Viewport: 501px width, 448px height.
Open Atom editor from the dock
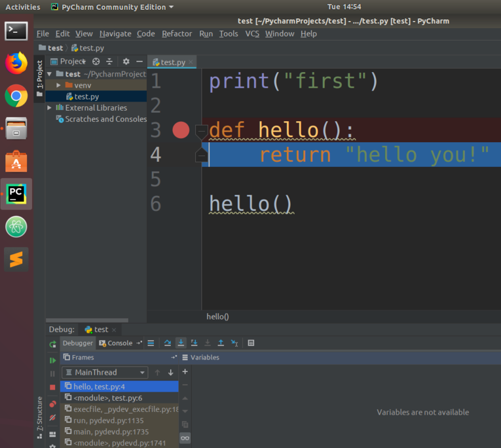click(16, 227)
